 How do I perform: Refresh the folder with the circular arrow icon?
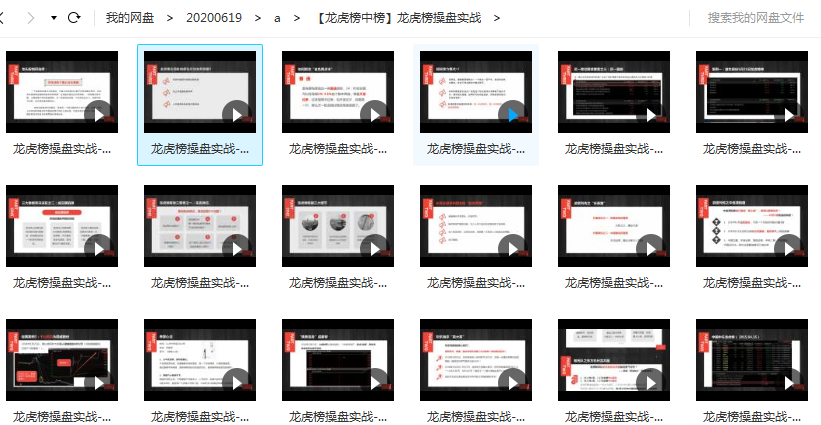74,18
